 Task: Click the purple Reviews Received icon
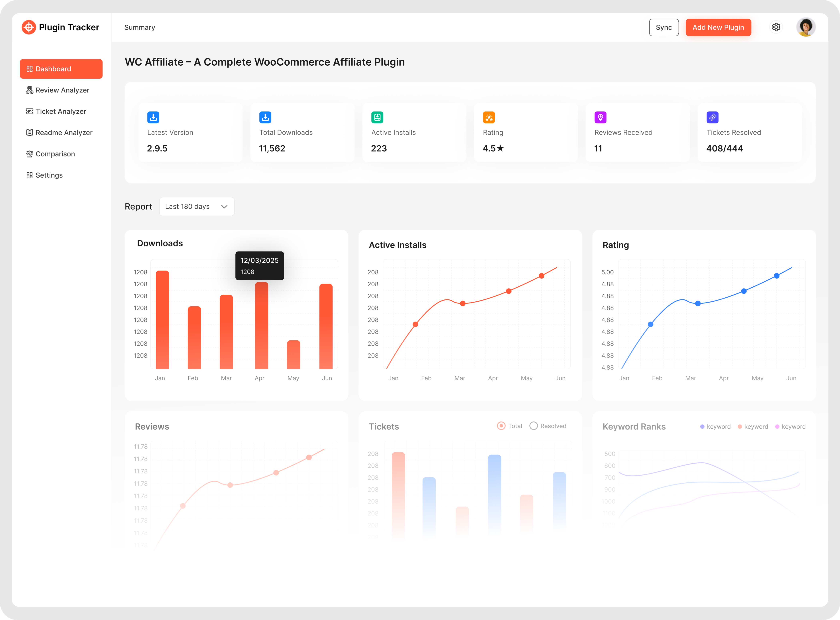[x=600, y=117]
